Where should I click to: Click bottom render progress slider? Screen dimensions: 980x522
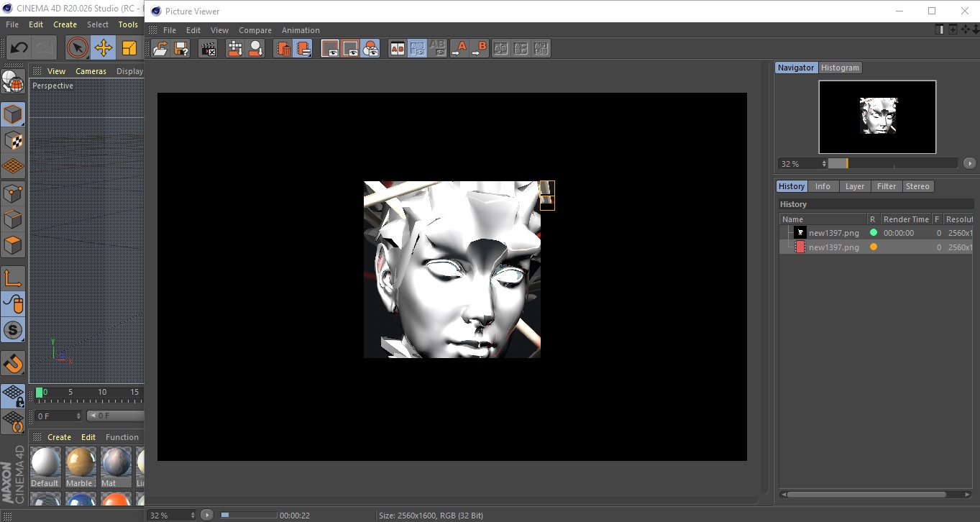click(248, 516)
